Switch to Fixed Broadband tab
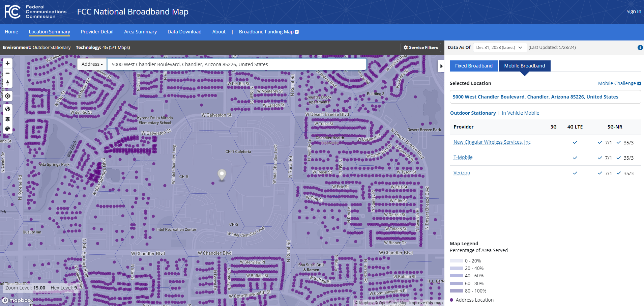This screenshot has height=306, width=644. tap(473, 66)
